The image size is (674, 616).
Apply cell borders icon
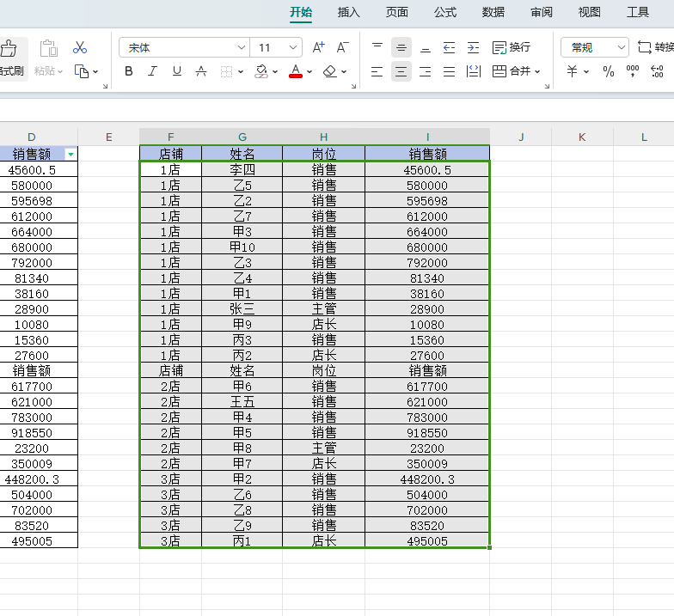click(x=226, y=71)
